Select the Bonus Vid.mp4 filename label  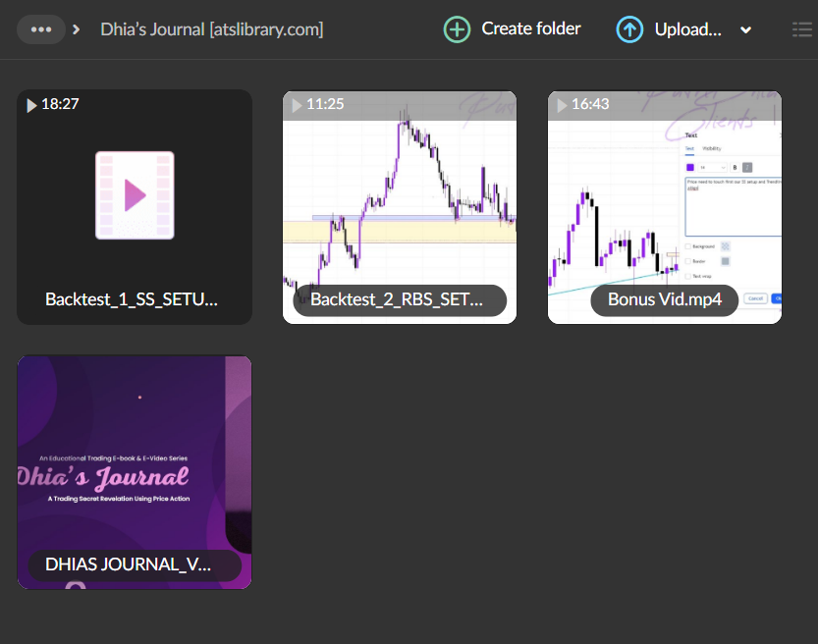point(665,300)
